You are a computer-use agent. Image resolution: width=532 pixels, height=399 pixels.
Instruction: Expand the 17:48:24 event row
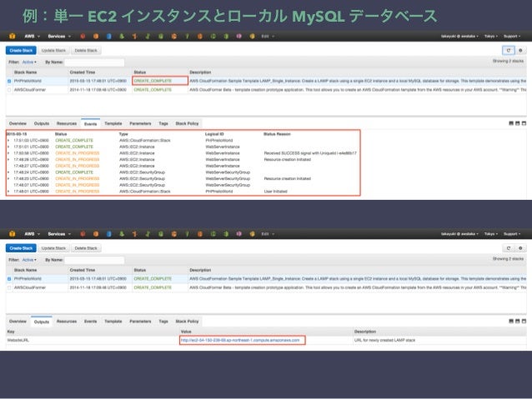tap(8, 172)
